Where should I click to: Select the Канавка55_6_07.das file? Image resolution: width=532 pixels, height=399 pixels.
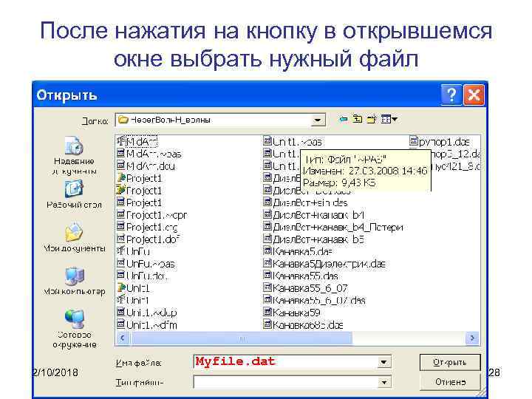[x=315, y=300]
